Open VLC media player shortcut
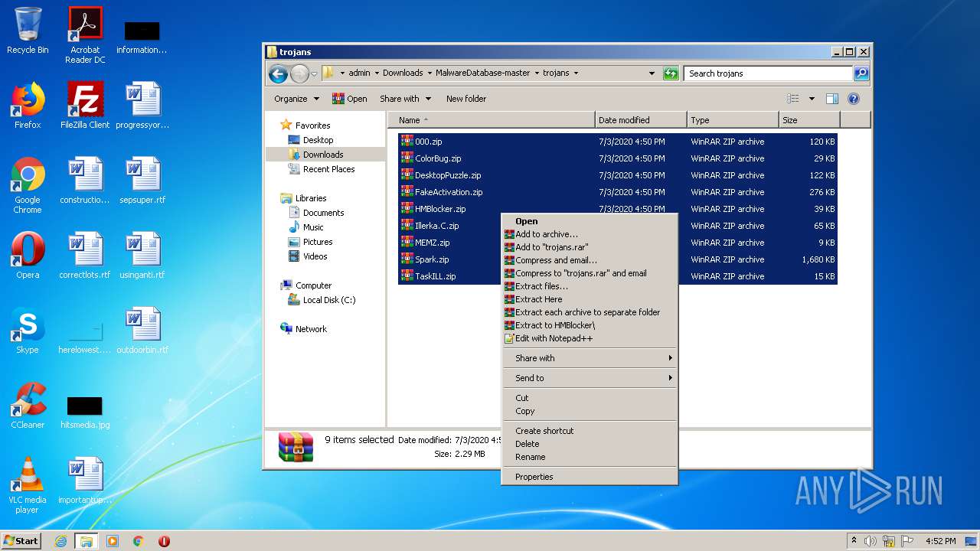This screenshot has height=551, width=980. pyautogui.click(x=28, y=485)
